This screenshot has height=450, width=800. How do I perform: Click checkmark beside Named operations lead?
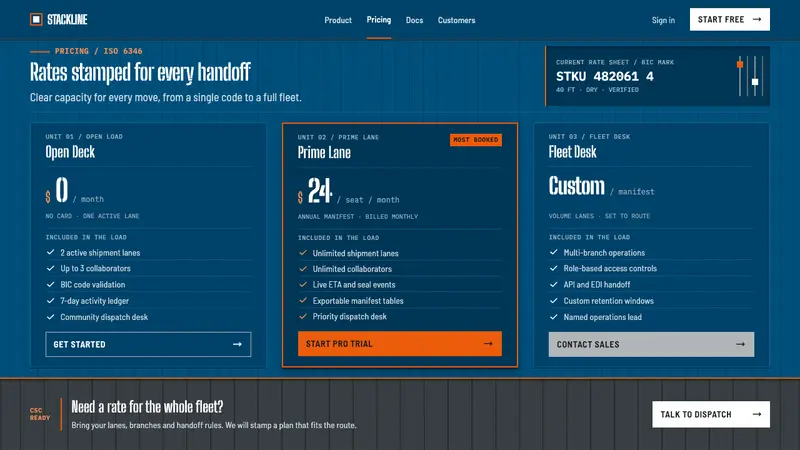pos(554,317)
